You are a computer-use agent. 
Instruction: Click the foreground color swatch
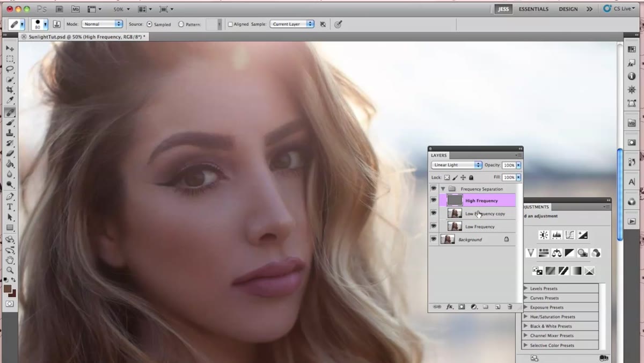[7, 289]
